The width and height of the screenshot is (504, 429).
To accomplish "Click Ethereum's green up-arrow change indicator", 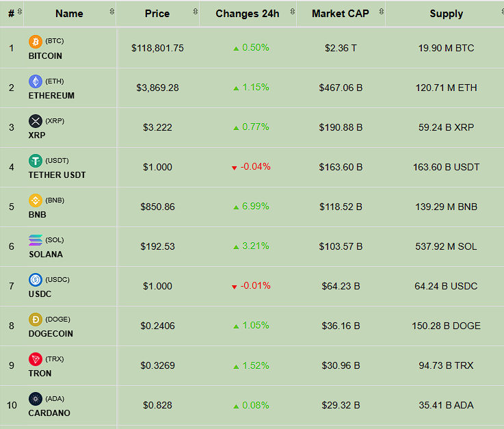I will point(236,88).
